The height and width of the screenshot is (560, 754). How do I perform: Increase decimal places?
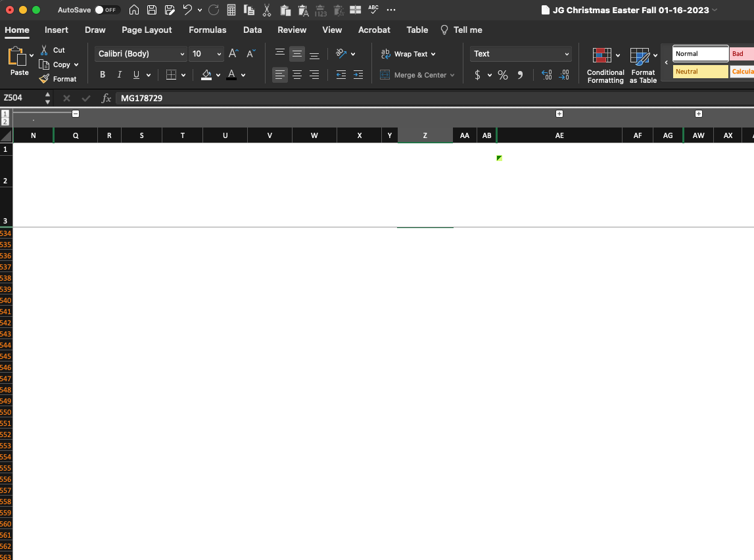[x=547, y=74]
